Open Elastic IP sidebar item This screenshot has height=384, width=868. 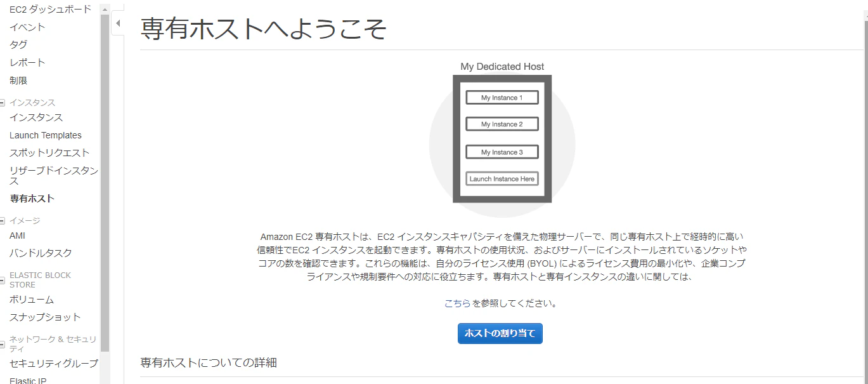pyautogui.click(x=28, y=380)
